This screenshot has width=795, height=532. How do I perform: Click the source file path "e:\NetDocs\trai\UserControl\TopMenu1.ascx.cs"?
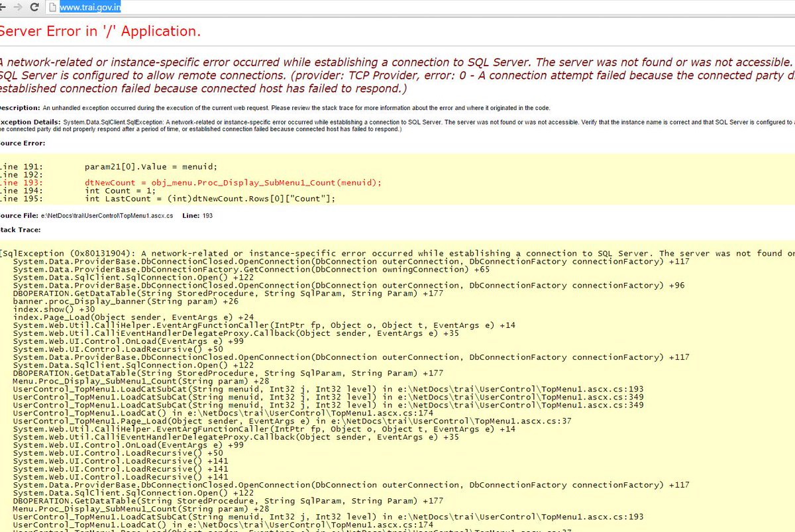[x=108, y=216]
